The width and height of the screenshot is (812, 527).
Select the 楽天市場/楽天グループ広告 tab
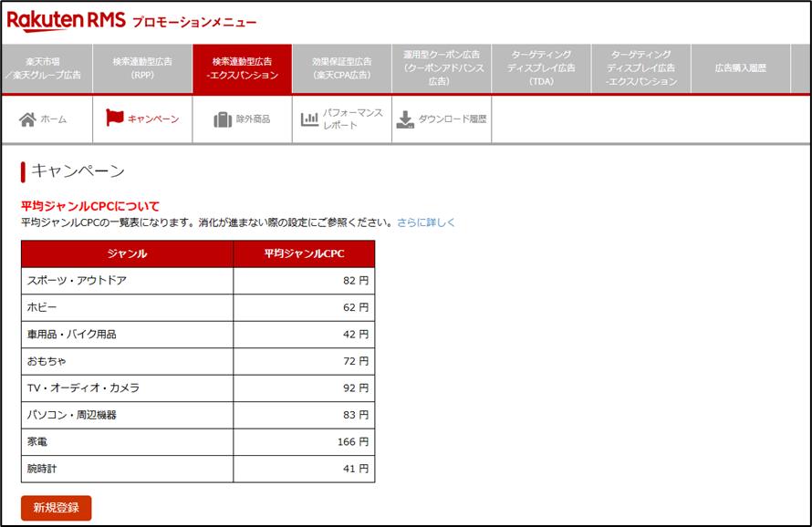pyautogui.click(x=47, y=68)
